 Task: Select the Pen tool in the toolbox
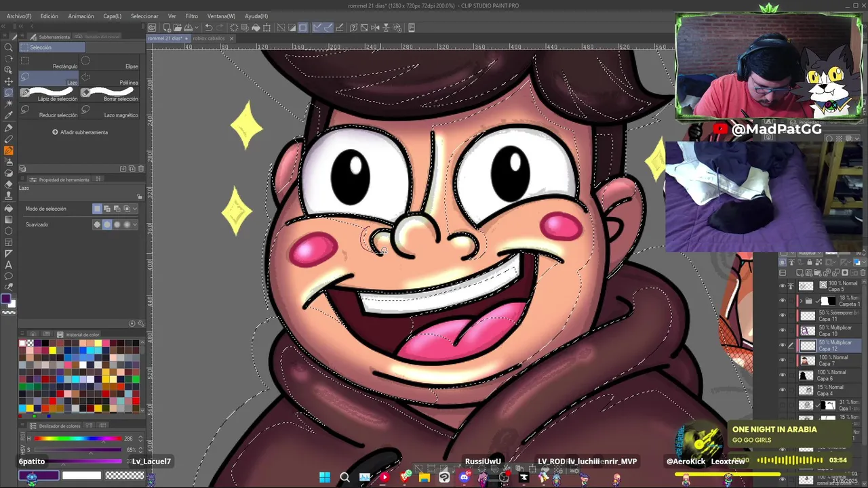point(8,127)
